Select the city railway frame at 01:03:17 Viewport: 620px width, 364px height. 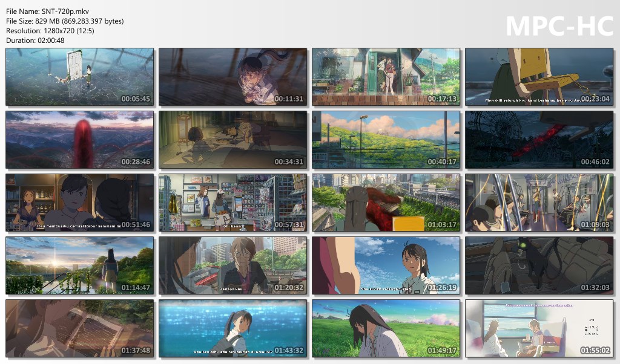pos(386,203)
